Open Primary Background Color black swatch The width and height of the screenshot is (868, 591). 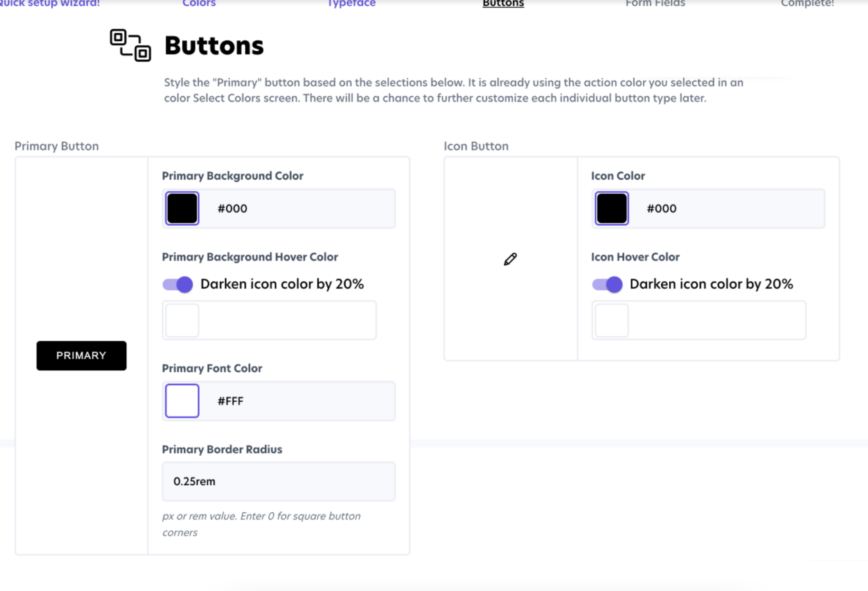point(182,208)
